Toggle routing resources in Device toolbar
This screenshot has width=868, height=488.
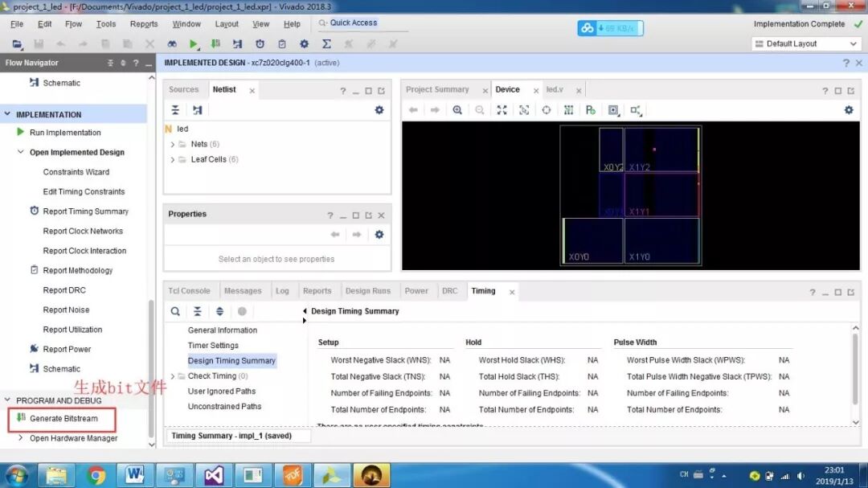pyautogui.click(x=568, y=109)
